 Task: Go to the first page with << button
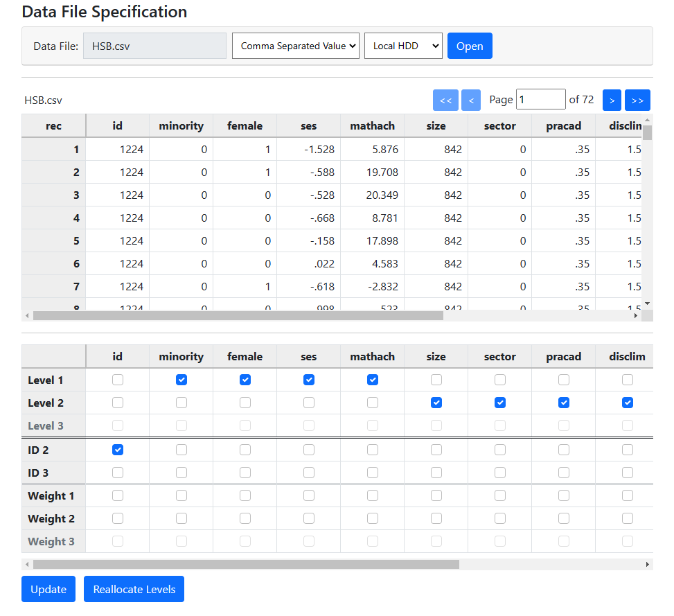tap(445, 100)
